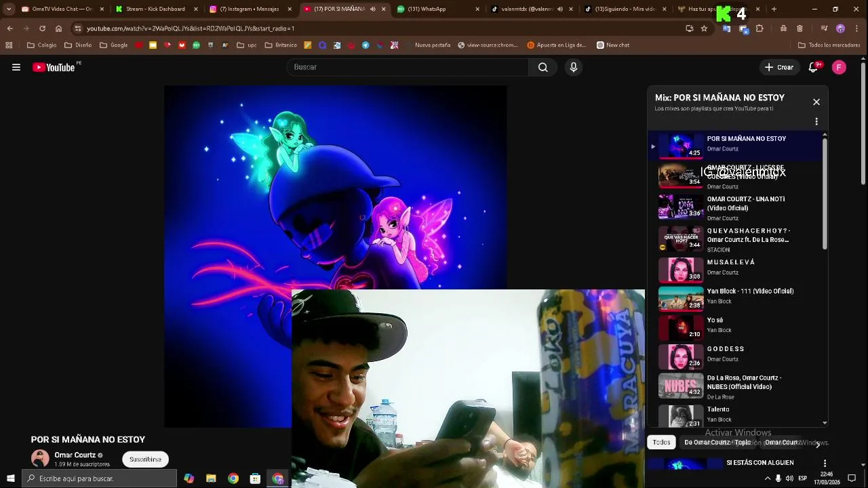
Task: Close the Mix playlist panel
Action: (x=816, y=102)
